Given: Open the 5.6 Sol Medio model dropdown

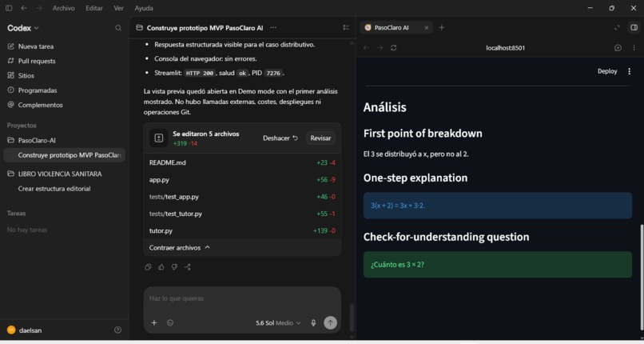Looking at the screenshot, I should (x=278, y=322).
